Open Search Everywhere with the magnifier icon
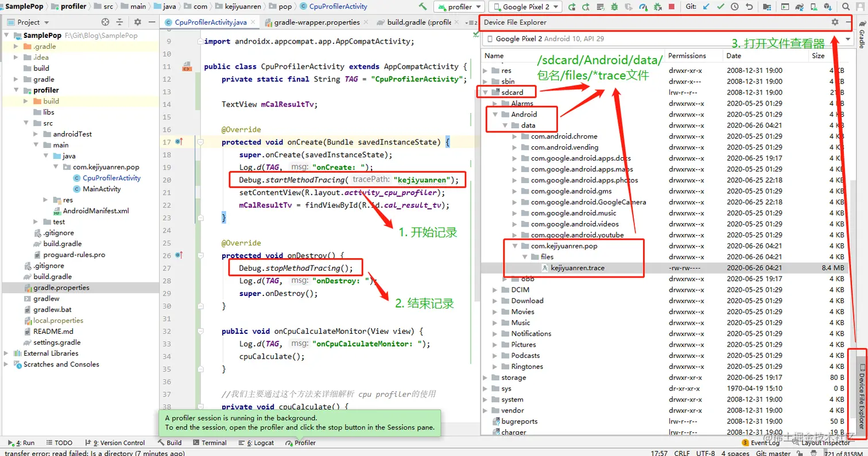This screenshot has width=868, height=456. pos(845,6)
